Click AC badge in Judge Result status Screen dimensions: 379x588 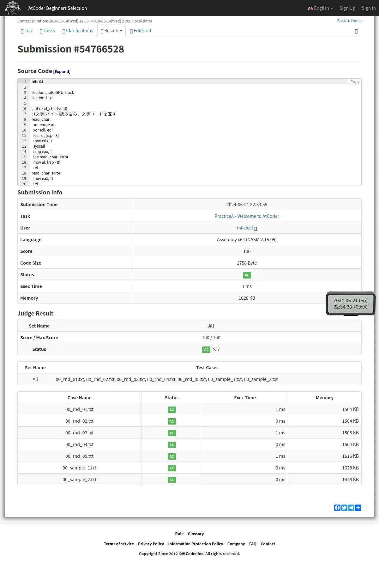(x=206, y=350)
